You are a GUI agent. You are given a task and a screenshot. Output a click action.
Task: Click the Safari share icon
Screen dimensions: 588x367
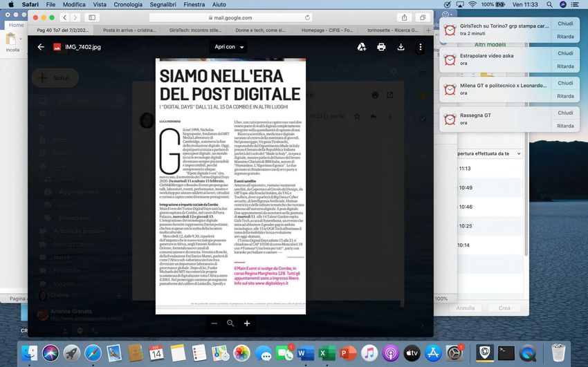404,17
